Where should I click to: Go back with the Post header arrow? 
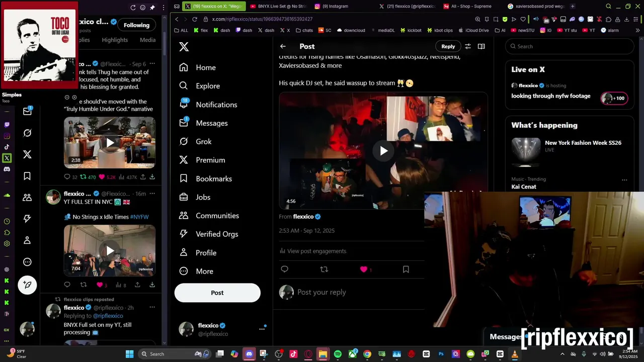(283, 46)
